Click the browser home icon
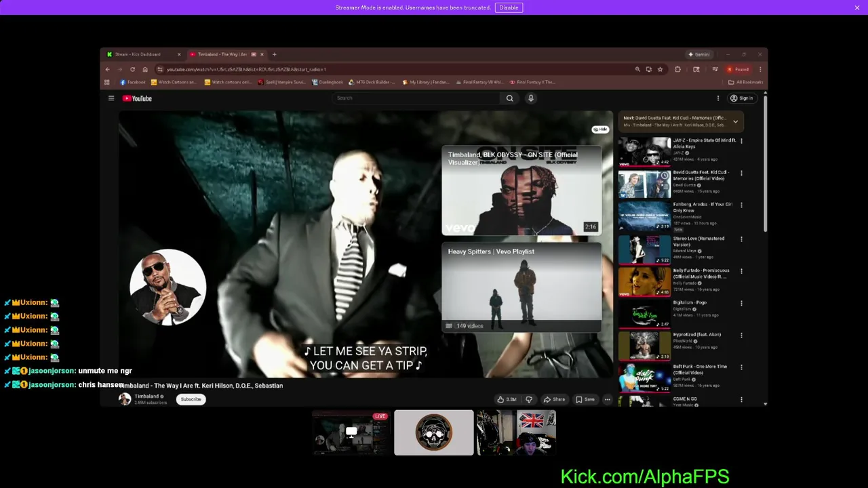The width and height of the screenshot is (868, 488). pos(145,69)
